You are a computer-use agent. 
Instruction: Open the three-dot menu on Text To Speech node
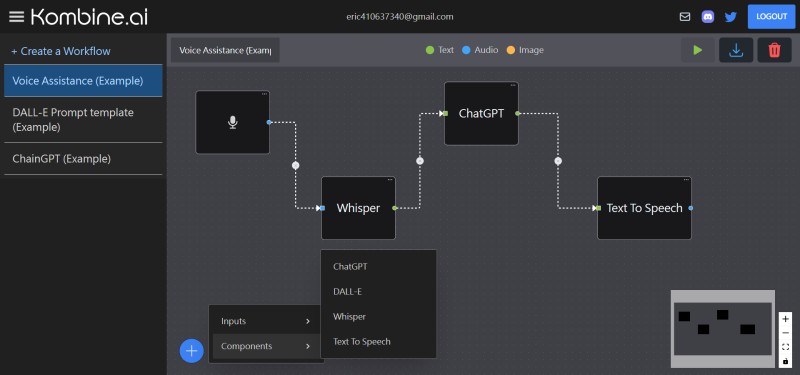pyautogui.click(x=686, y=180)
